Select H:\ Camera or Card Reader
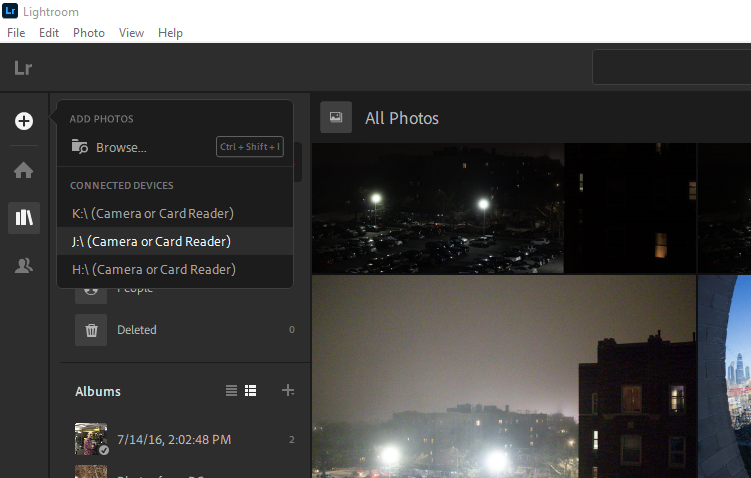Viewport: 751px width, 478px height. click(153, 269)
